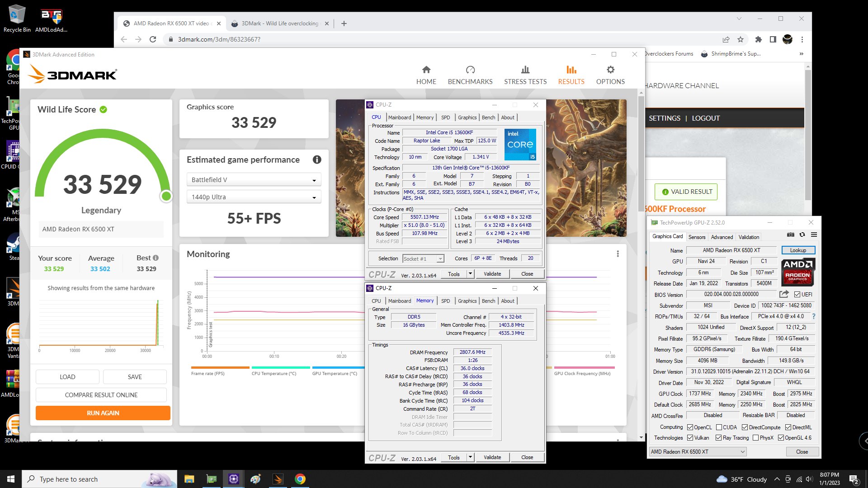Open Tools dropdown arrow in upper CPU-Z
This screenshot has width=868, height=488.
click(470, 273)
